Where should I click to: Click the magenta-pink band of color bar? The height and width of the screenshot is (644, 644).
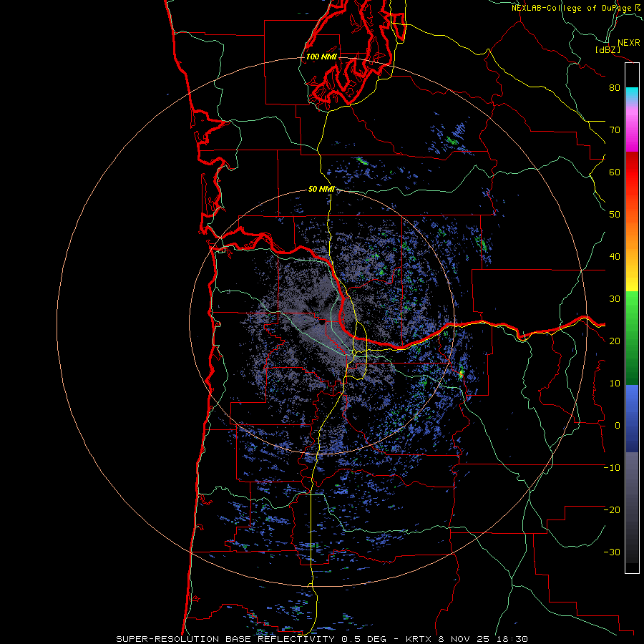[632, 127]
